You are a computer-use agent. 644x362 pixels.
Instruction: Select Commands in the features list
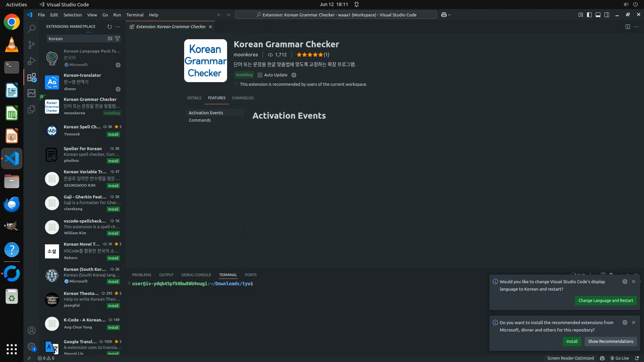click(200, 120)
